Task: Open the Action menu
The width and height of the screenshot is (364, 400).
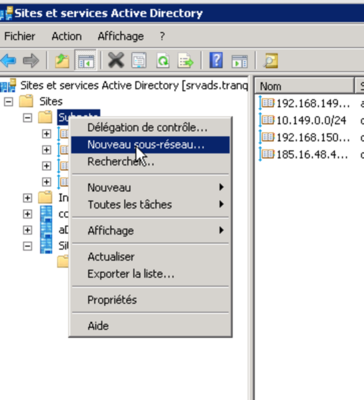Action: (67, 36)
